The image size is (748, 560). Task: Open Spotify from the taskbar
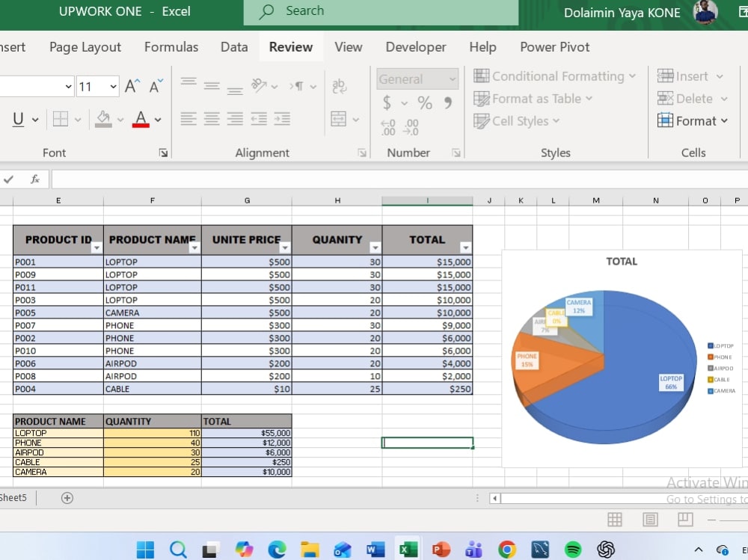click(x=572, y=550)
